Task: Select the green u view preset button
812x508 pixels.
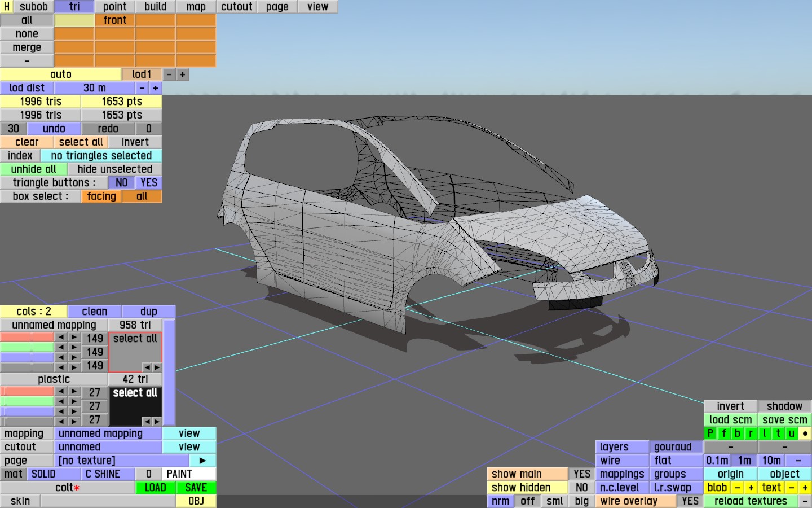Action: (x=792, y=433)
